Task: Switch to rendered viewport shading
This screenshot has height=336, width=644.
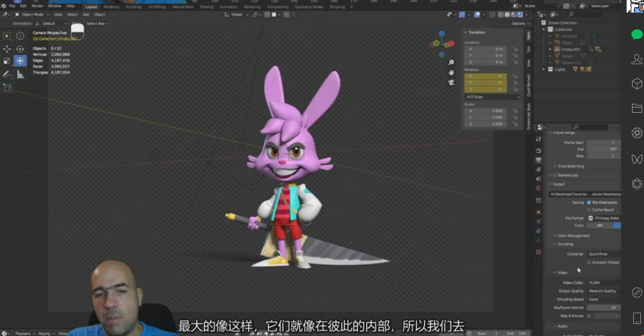Action: click(x=520, y=14)
